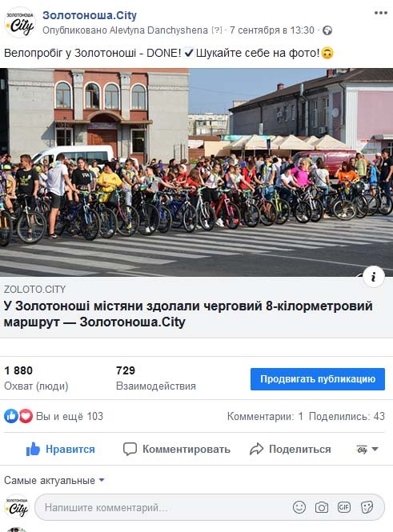Click the red heart reaction icon
The width and height of the screenshot is (393, 532).
pyautogui.click(x=26, y=416)
